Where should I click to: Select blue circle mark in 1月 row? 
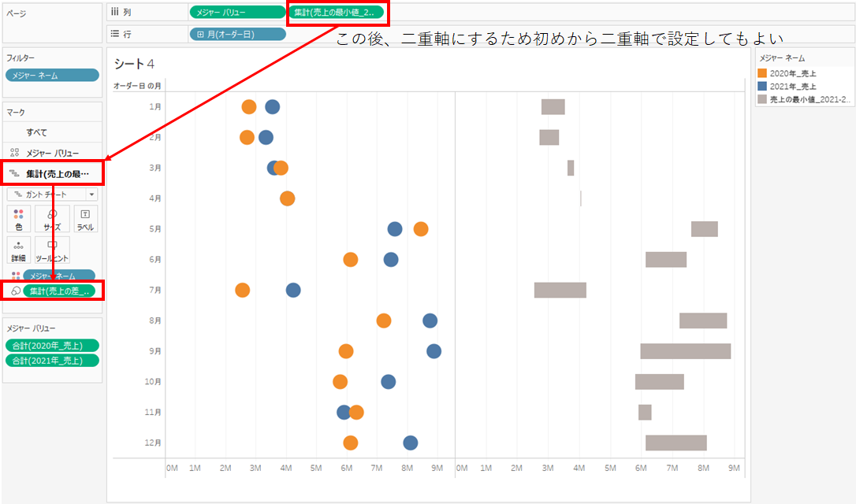(x=273, y=107)
